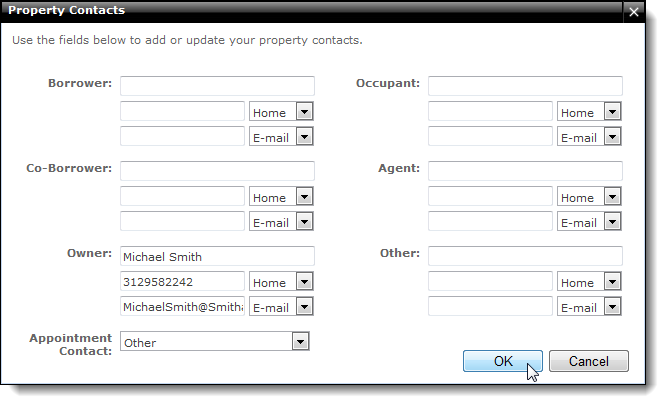The width and height of the screenshot is (666, 405).
Task: Expand the Agent E-mail type dropdown
Action: (589, 222)
